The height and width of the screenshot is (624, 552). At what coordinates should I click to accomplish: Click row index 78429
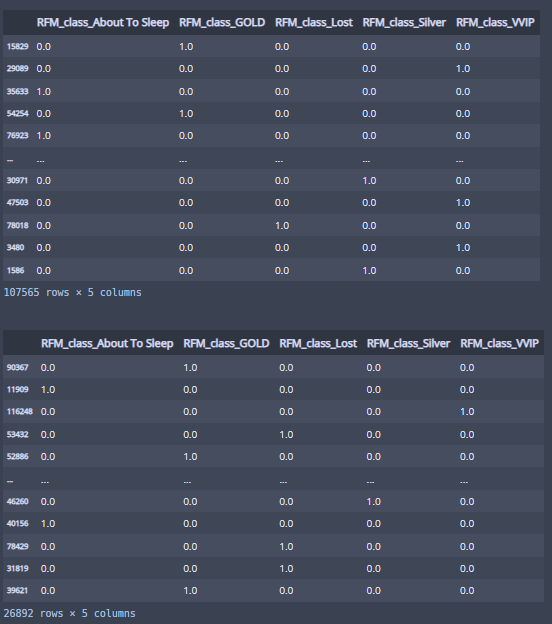18,546
